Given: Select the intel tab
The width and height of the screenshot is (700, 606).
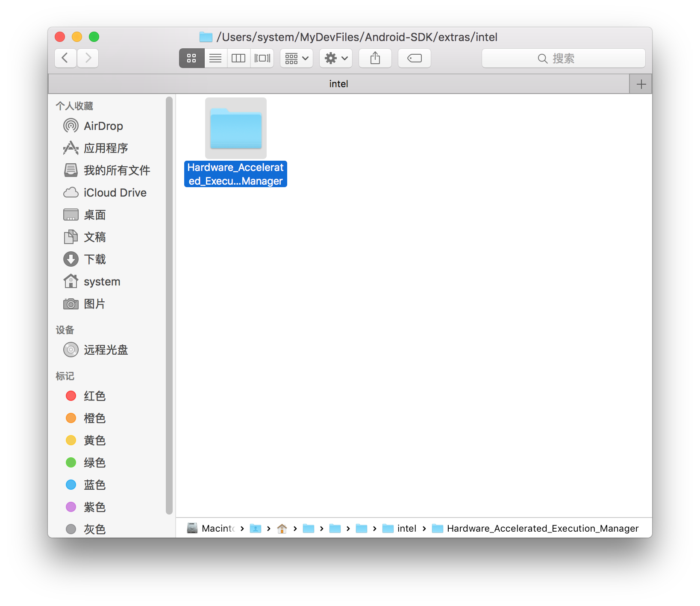Looking at the screenshot, I should pyautogui.click(x=338, y=84).
